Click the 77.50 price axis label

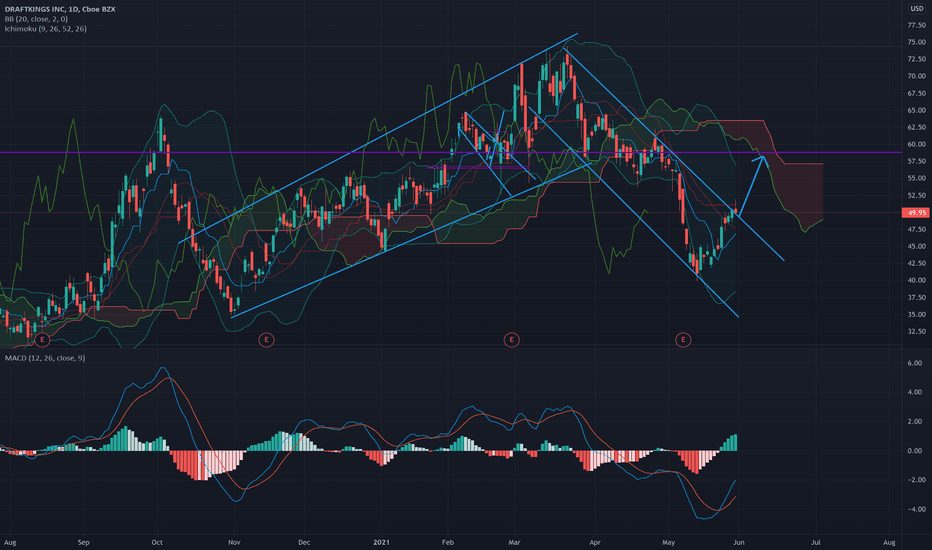(x=917, y=25)
